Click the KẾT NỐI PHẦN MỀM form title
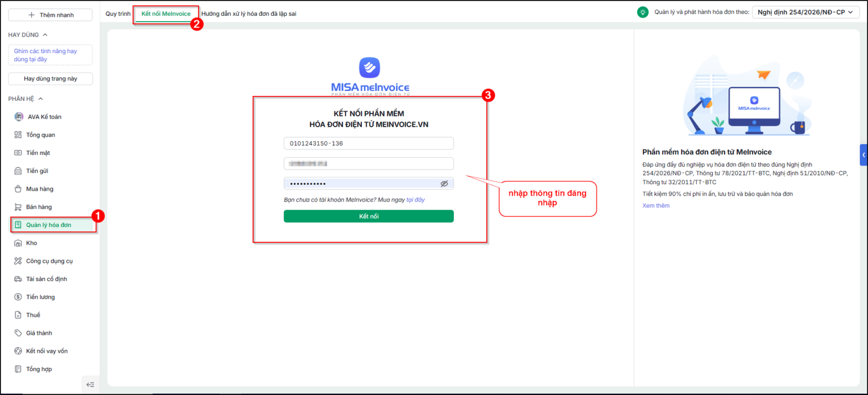 [369, 119]
